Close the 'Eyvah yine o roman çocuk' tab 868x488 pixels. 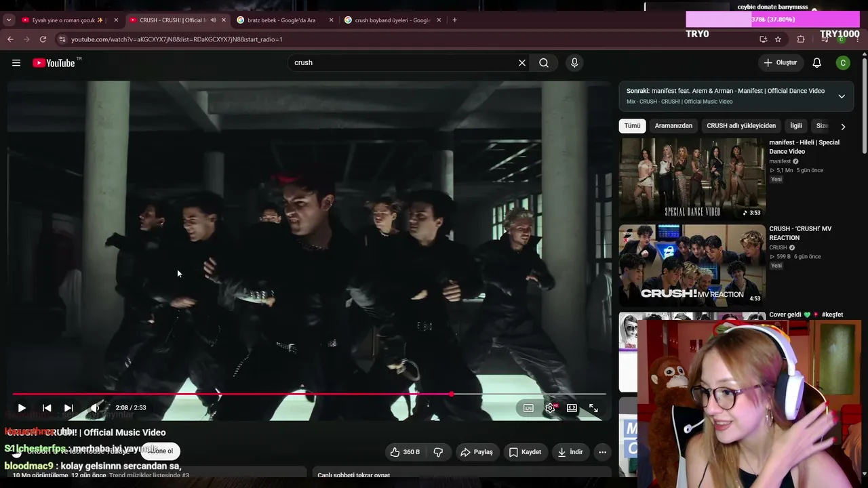click(116, 20)
